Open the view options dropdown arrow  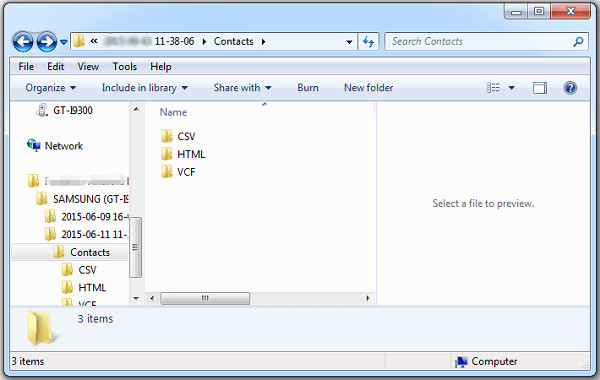click(x=511, y=88)
